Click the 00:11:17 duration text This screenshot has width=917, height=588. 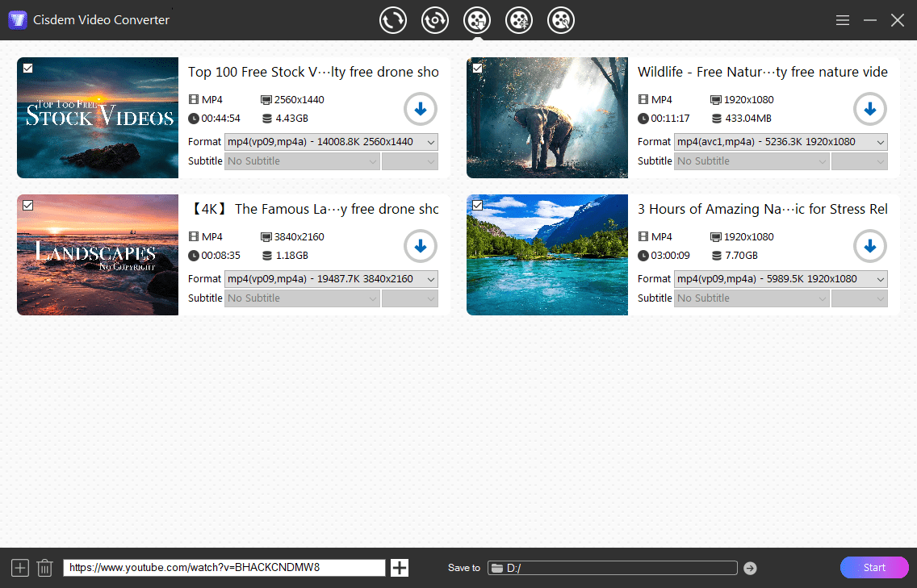(670, 119)
